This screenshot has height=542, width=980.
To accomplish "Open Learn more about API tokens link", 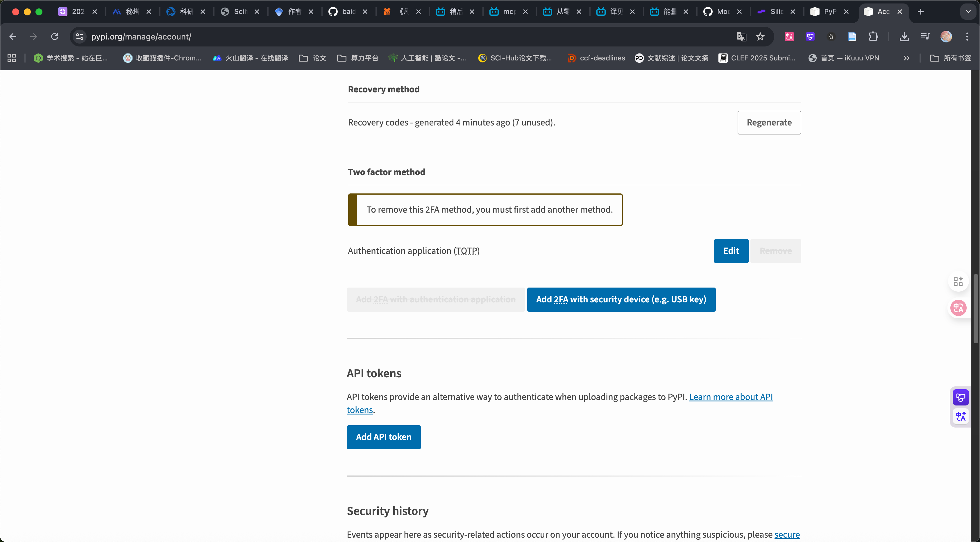I will click(731, 397).
